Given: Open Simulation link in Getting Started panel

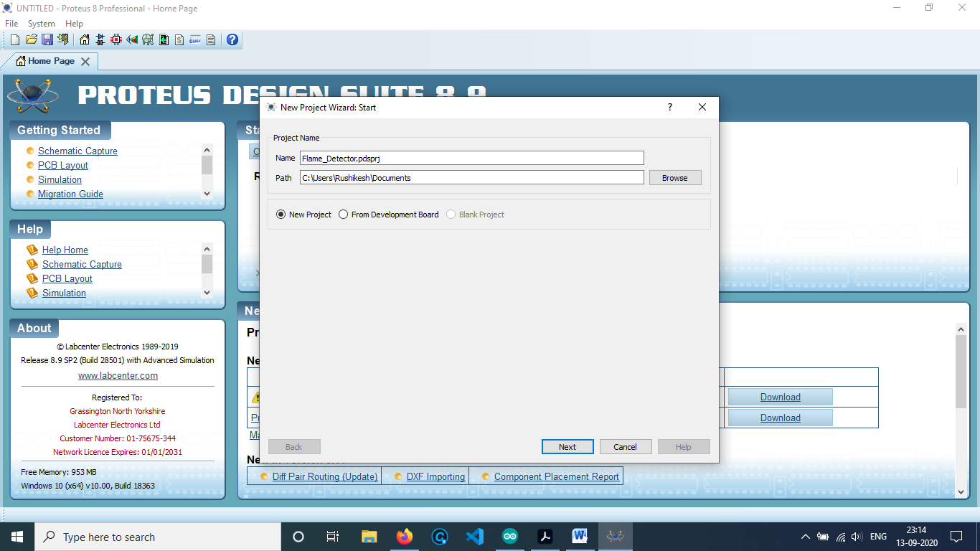Looking at the screenshot, I should (x=60, y=179).
